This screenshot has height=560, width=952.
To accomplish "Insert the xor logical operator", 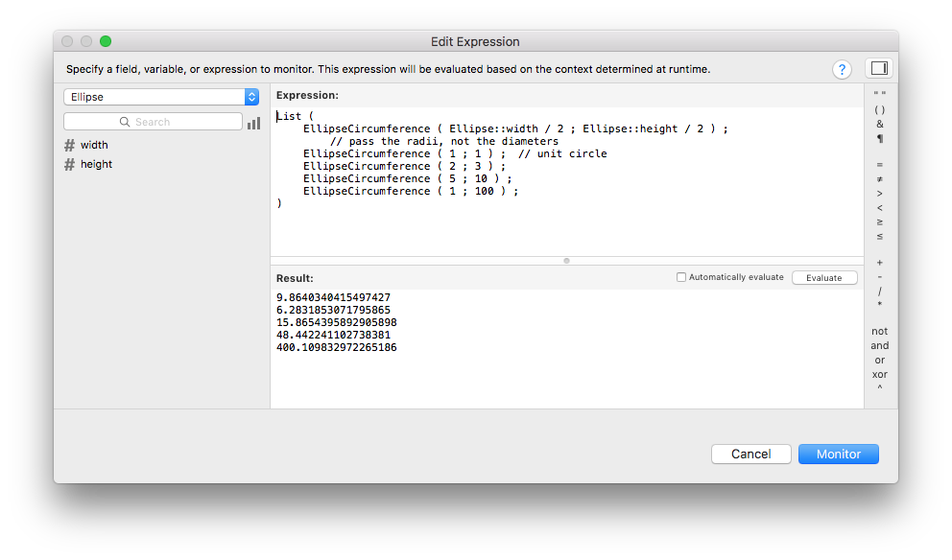I will click(880, 374).
